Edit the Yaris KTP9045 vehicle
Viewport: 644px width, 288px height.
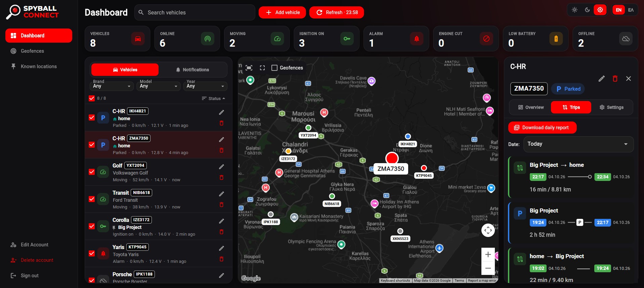pyautogui.click(x=221, y=248)
